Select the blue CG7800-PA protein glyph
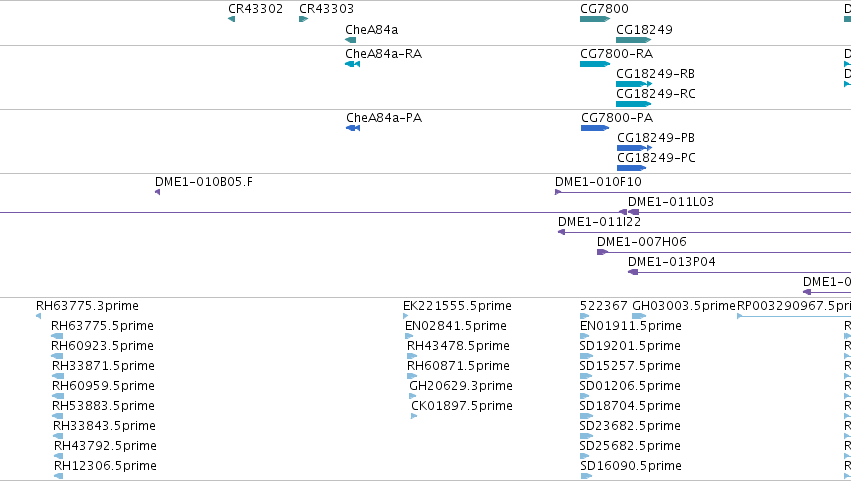Viewport: 851px width, 481px height. [595, 129]
